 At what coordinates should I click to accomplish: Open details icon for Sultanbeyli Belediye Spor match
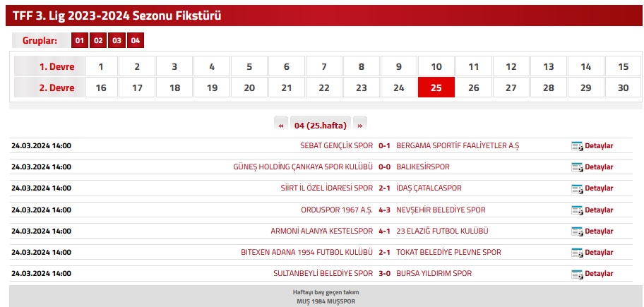coord(577,274)
